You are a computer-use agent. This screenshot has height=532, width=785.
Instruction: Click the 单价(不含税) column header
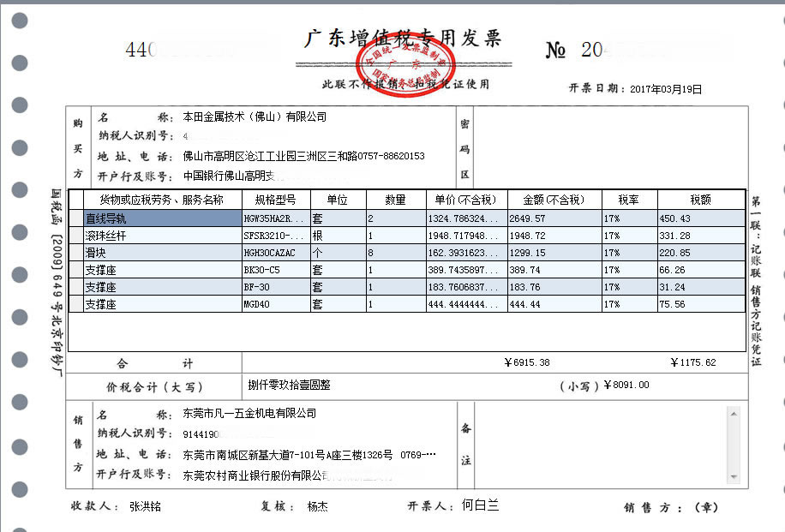[x=466, y=200]
